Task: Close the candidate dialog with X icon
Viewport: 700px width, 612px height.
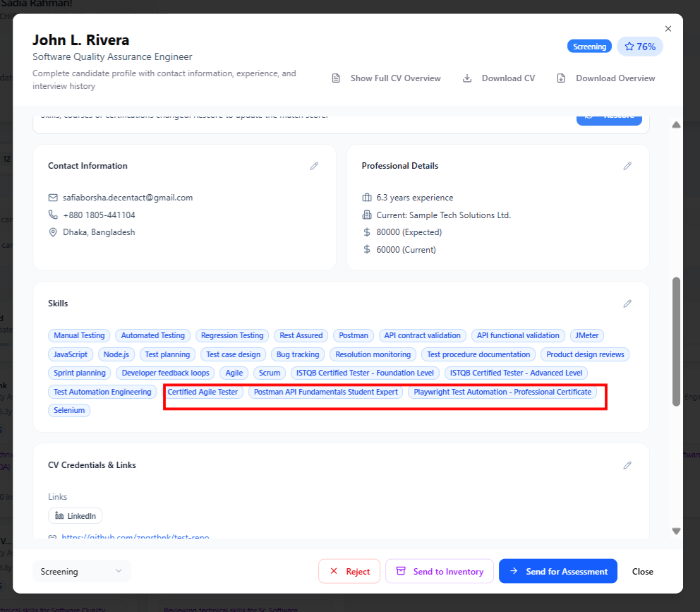Action: click(x=668, y=29)
